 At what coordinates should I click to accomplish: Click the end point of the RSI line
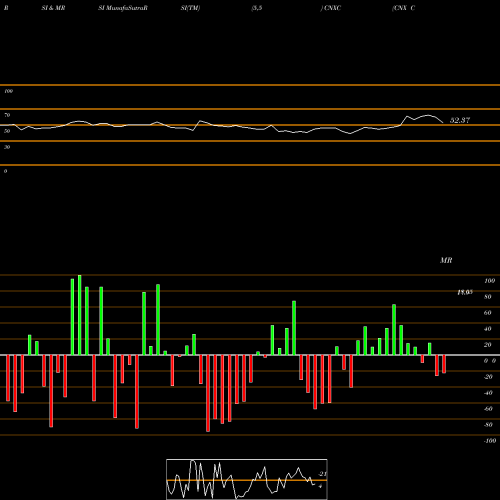tap(443, 123)
